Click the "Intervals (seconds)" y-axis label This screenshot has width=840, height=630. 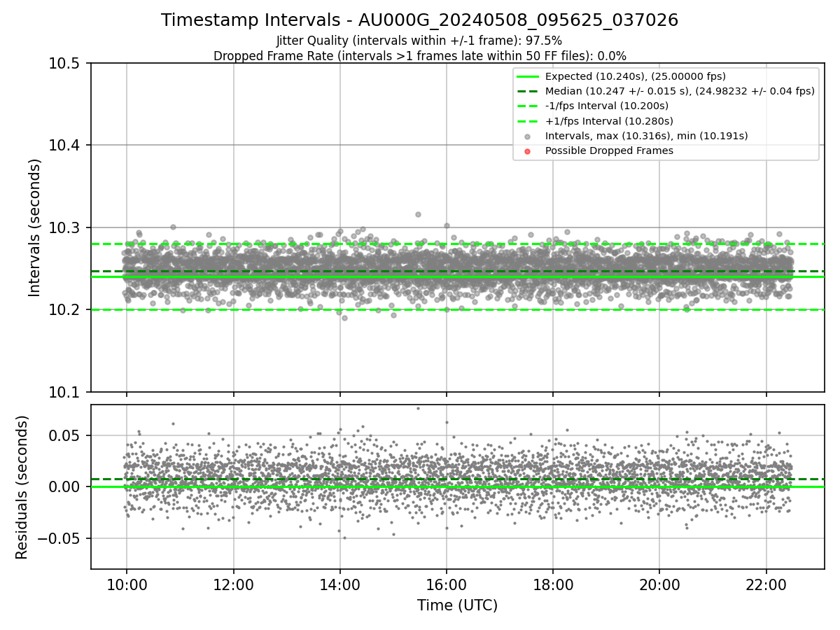point(35,227)
